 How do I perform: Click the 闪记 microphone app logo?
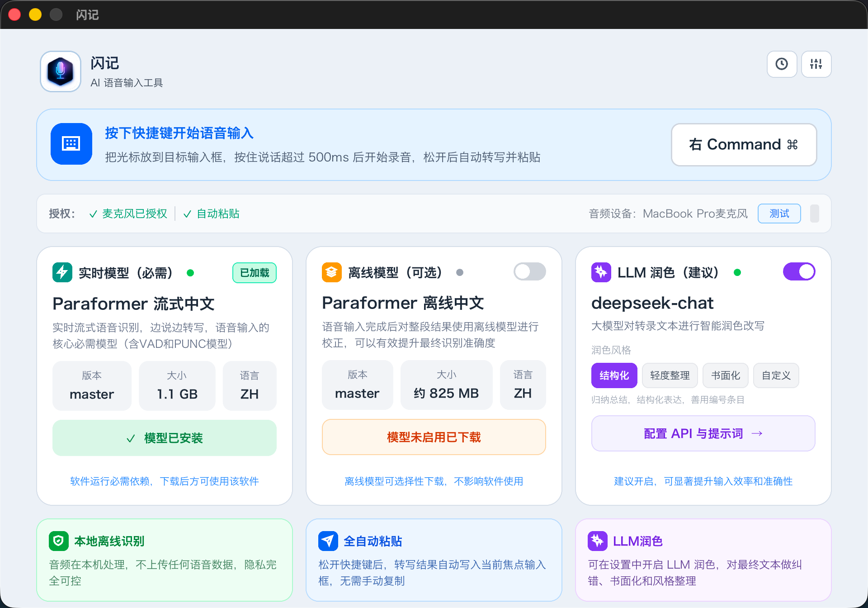point(60,71)
